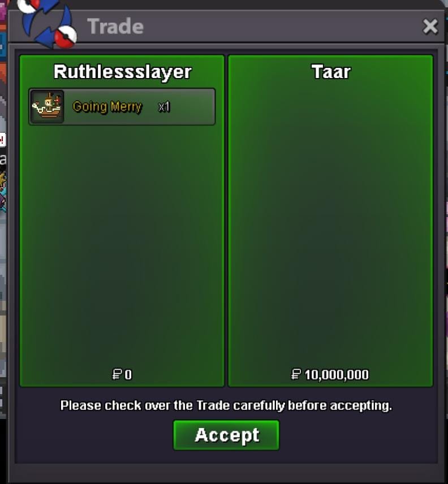Click the check over the Trade warning text
This screenshot has height=484, width=448.
(x=226, y=405)
